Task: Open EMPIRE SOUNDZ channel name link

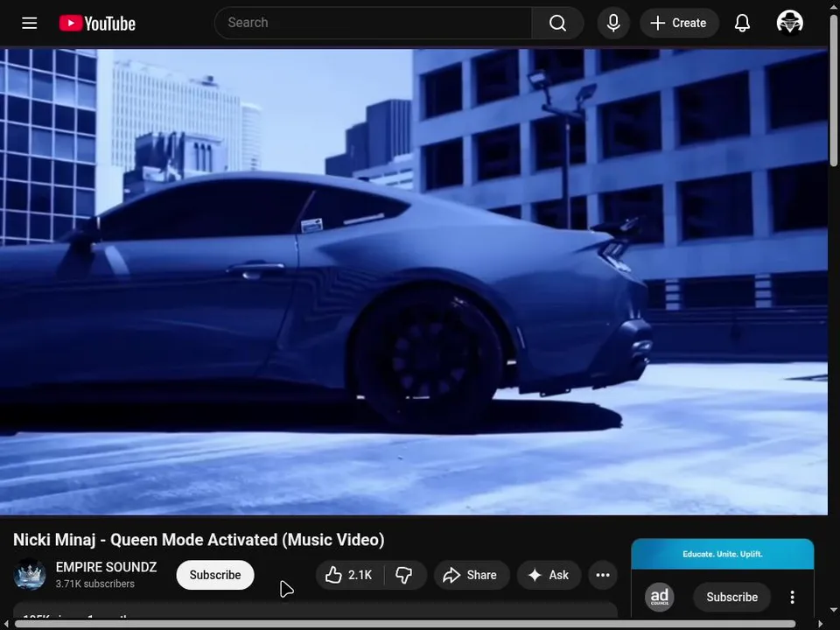Action: 106,567
